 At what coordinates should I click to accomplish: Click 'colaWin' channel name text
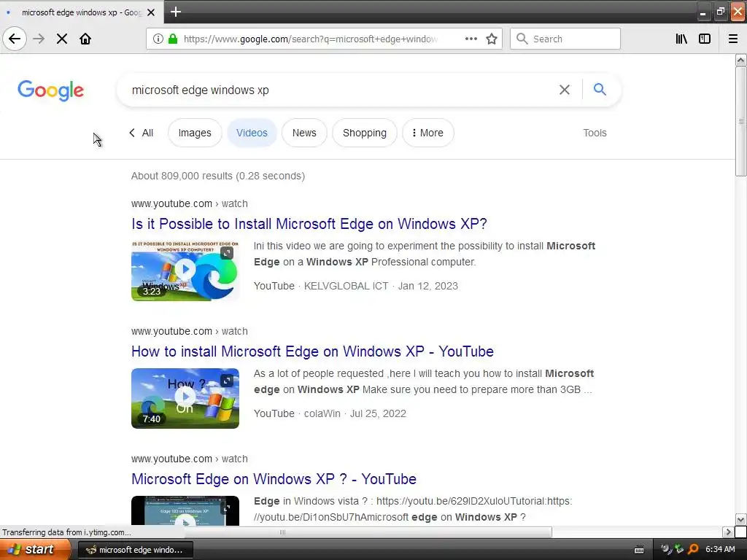click(322, 414)
